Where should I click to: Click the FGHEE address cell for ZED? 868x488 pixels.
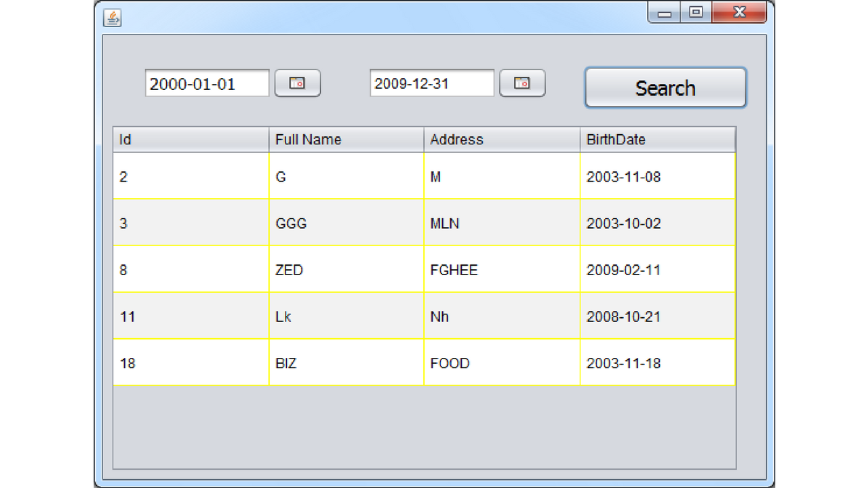502,268
